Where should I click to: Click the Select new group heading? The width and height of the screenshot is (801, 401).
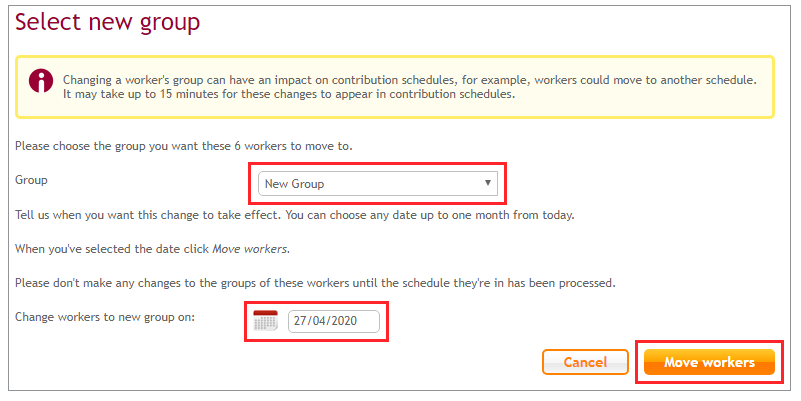click(x=107, y=22)
